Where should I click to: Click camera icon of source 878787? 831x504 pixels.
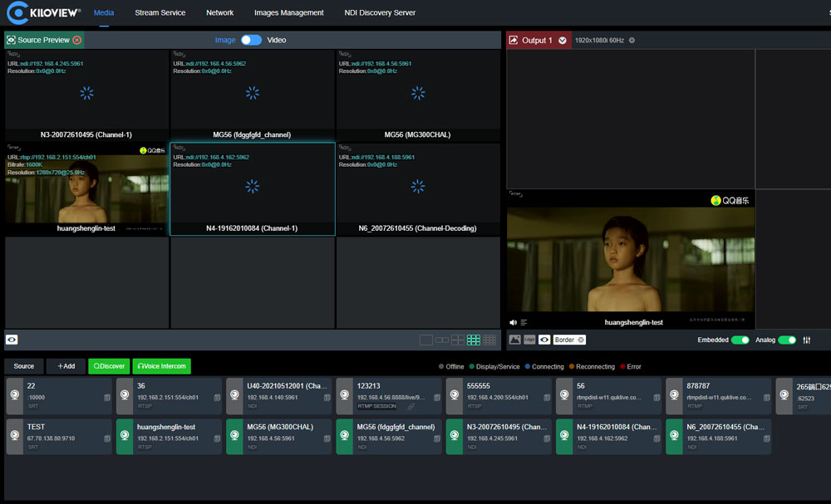[674, 395]
